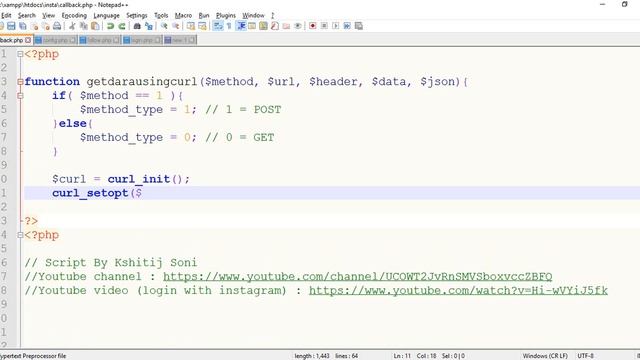The image size is (640, 360).
Task: Click the UTF-8 encoding status entry
Action: [x=585, y=356]
